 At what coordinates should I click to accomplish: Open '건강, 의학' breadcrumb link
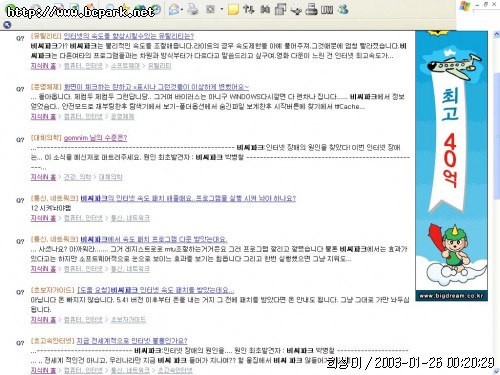coord(77,177)
